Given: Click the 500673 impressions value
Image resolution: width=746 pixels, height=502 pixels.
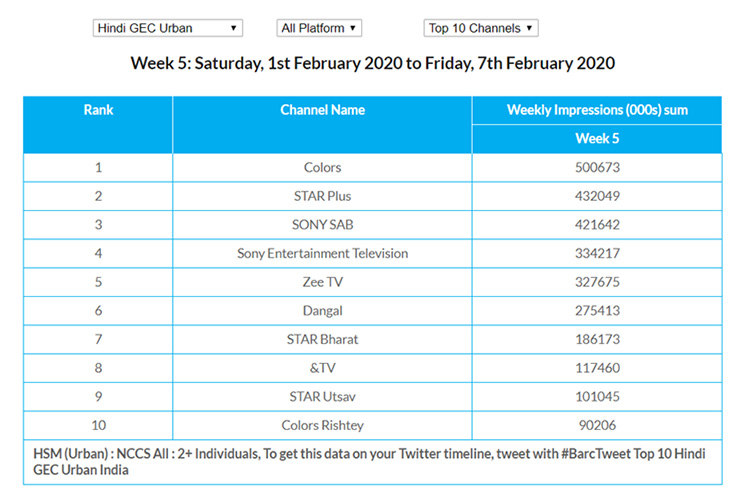Looking at the screenshot, I should [x=597, y=167].
